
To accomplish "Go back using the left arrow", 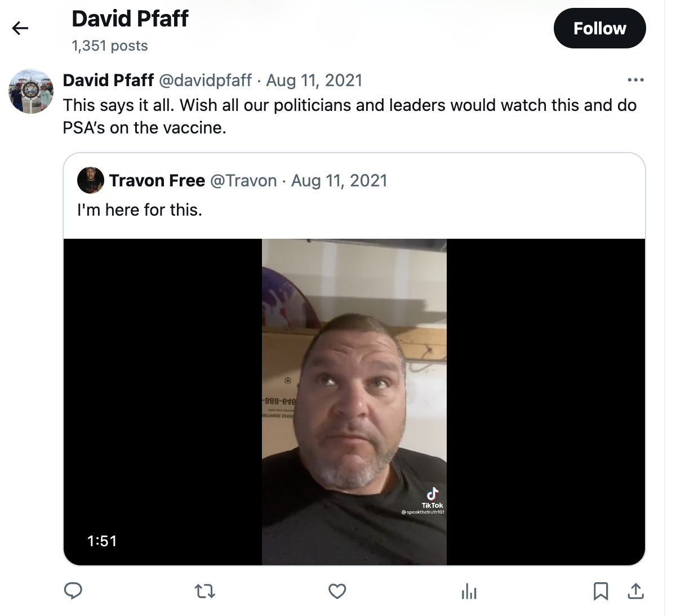I will 20,28.
